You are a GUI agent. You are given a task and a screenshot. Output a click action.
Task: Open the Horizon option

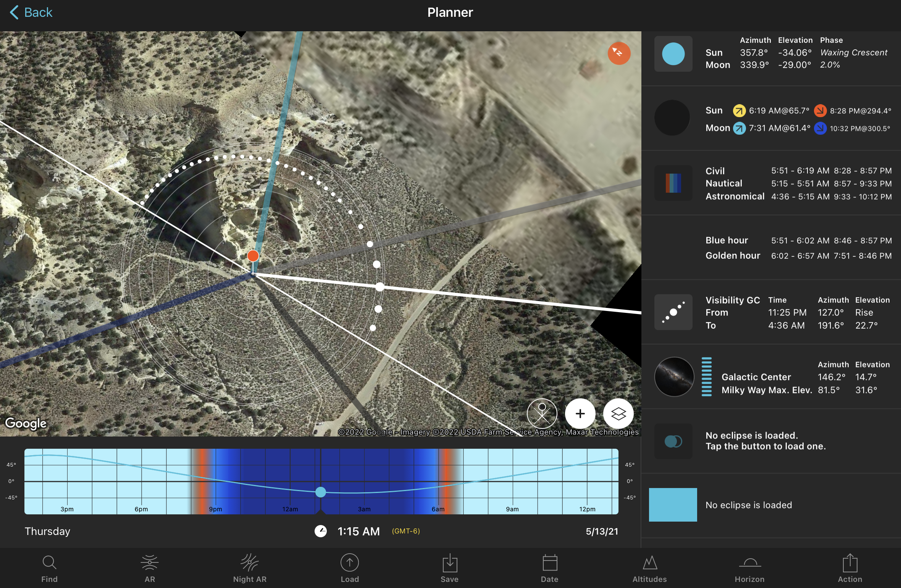pyautogui.click(x=749, y=568)
